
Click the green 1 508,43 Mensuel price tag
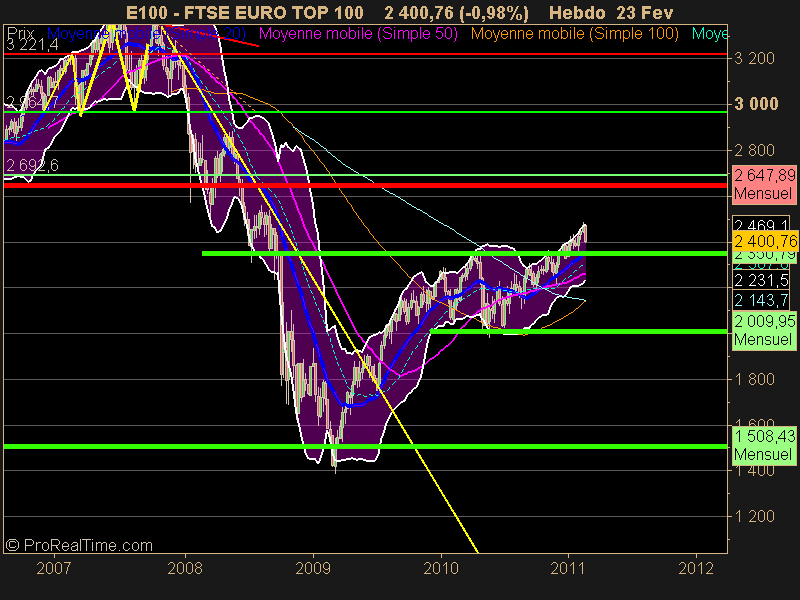coord(764,445)
